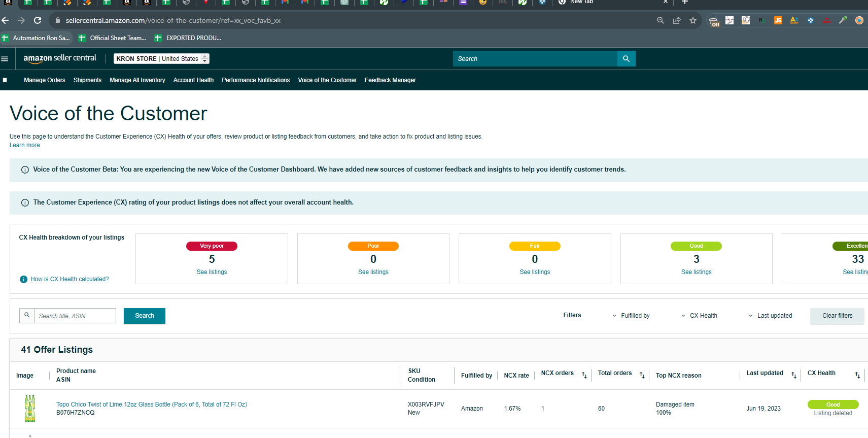Viewport: 868px width, 438px height.
Task: Click the green Good badge in the Topo Chico row
Action: click(x=833, y=405)
